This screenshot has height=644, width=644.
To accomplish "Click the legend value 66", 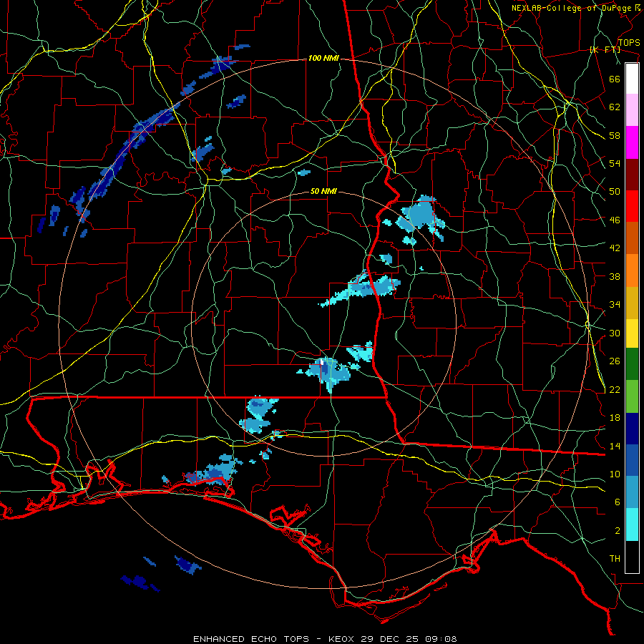I will (615, 79).
